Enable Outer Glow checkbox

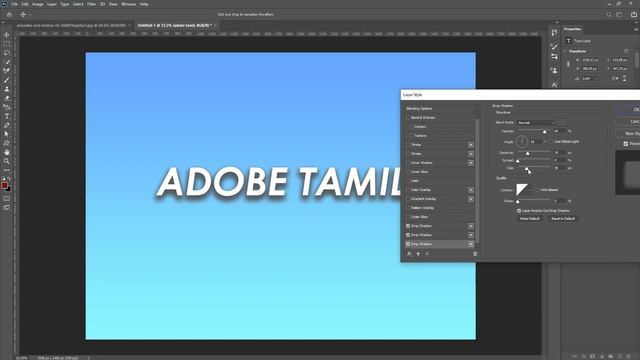[408, 217]
